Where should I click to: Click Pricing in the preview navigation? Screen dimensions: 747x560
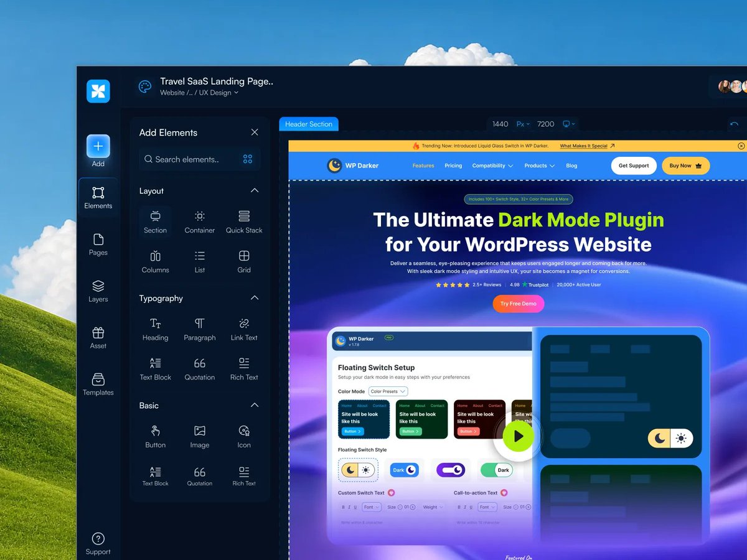tap(453, 166)
